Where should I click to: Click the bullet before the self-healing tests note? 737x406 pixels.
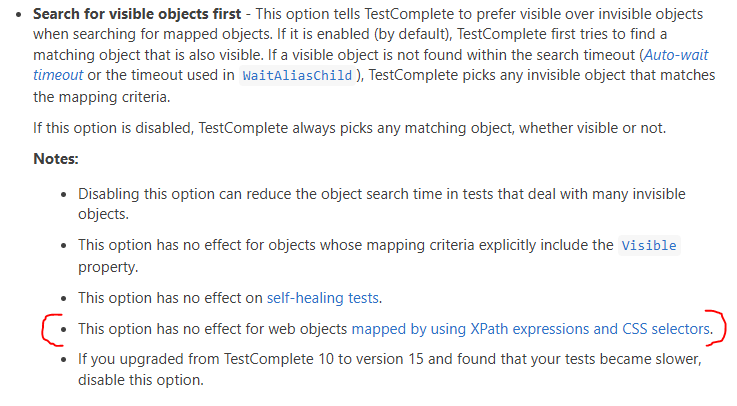click(x=64, y=297)
